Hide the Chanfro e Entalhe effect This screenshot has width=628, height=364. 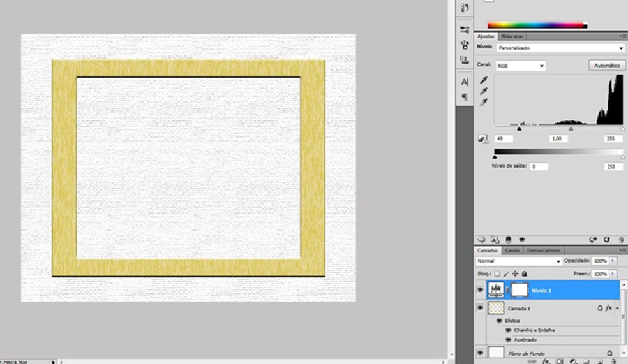508,330
